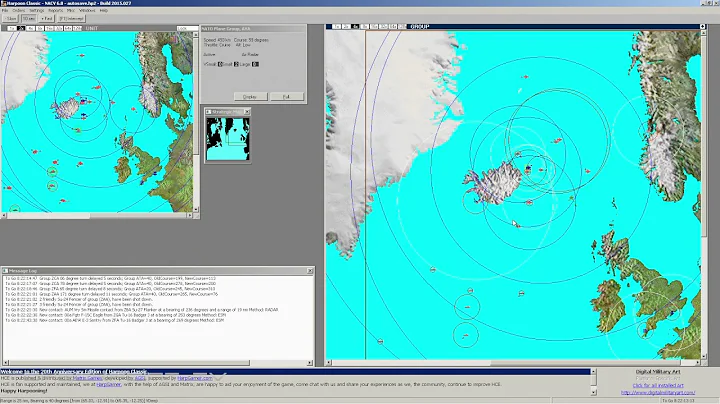Image resolution: width=720 pixels, height=404 pixels.
Task: Close the Strategic Map window
Action: (247, 112)
